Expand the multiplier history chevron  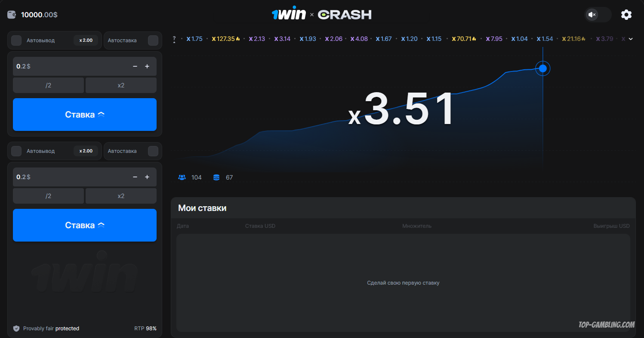(x=631, y=39)
